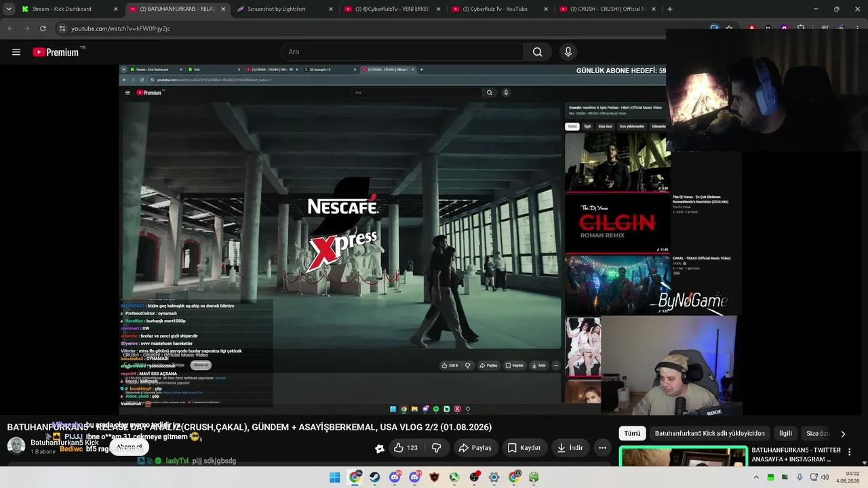The height and width of the screenshot is (488, 868).
Task: Click the in-video dislike thumbs down
Action: (467, 365)
